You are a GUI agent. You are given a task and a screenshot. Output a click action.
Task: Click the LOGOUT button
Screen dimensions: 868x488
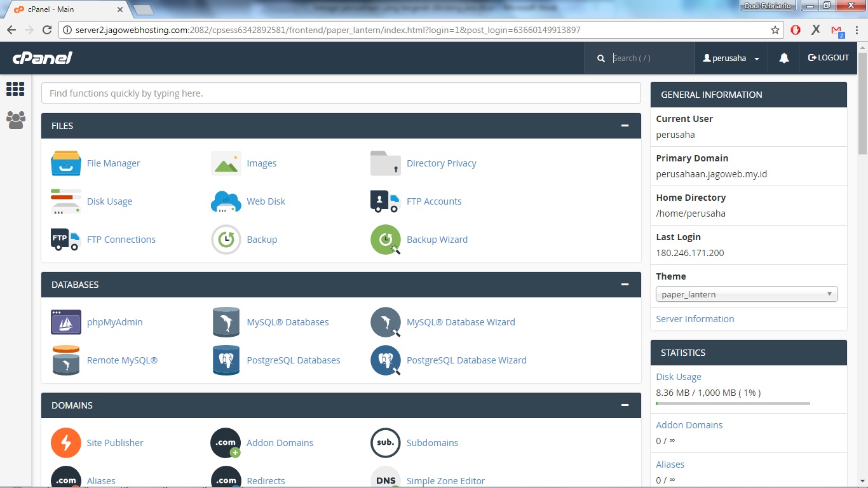click(x=829, y=58)
